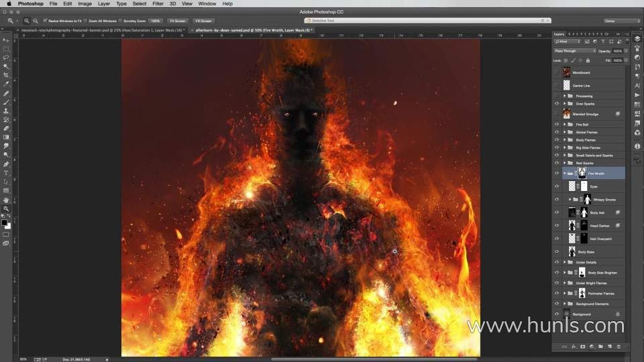Open the layer filter Kind dropdown
Viewport: 644px width, 362px height.
pyautogui.click(x=568, y=42)
